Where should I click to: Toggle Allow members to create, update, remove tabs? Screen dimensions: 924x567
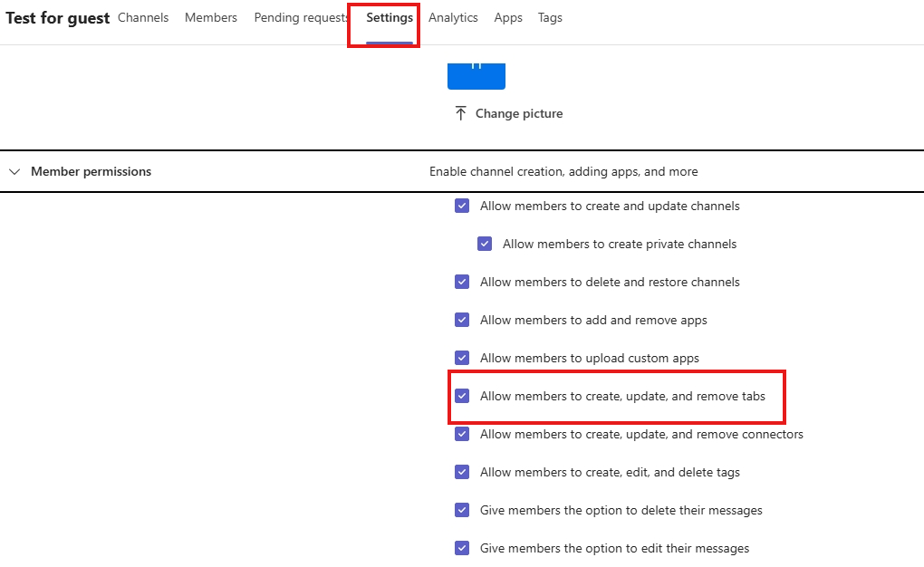click(462, 396)
